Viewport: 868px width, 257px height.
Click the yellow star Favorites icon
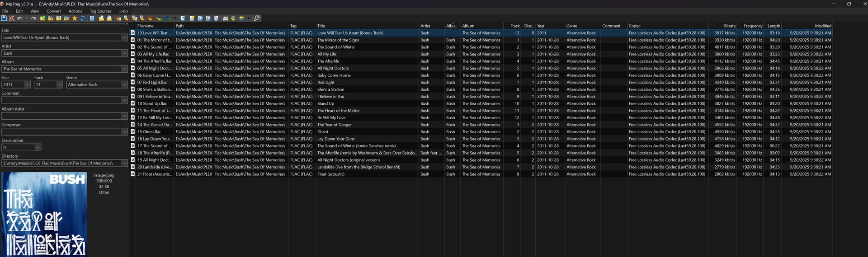point(75,19)
